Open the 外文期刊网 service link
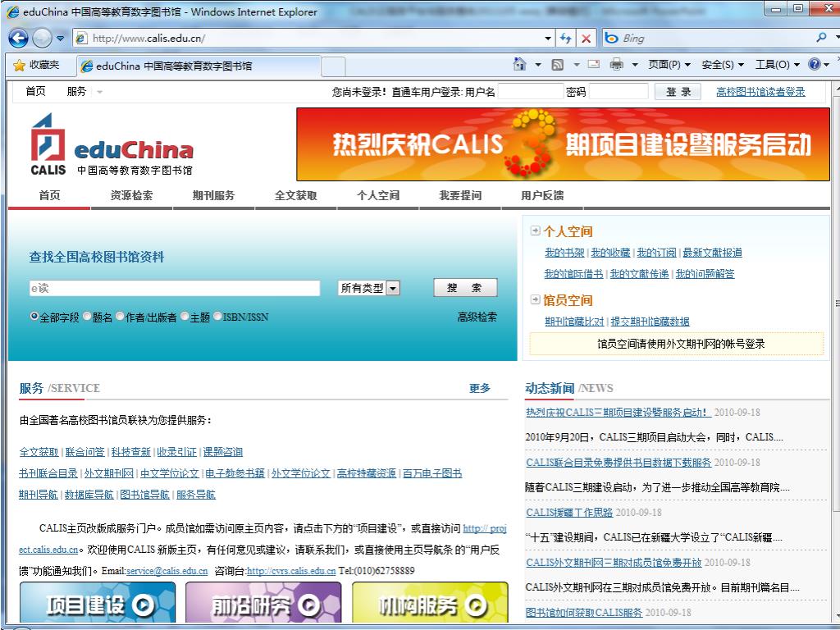 tap(109, 473)
